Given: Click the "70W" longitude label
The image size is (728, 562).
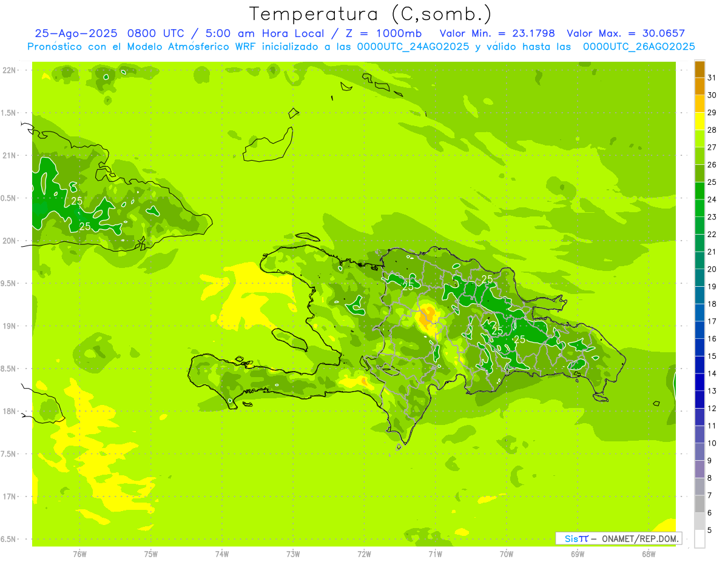Looking at the screenshot, I should point(506,554).
